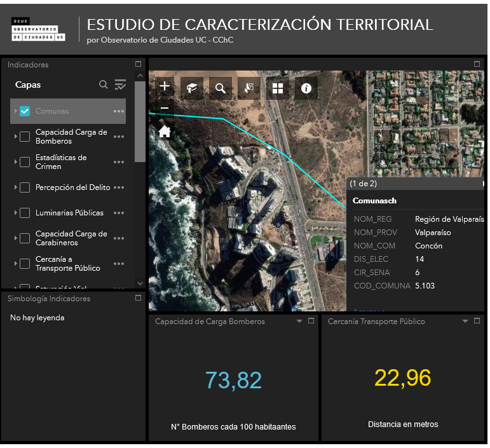Open options for Percepción del Delito layer
Image resolution: width=490 pixels, height=448 pixels.
click(119, 187)
